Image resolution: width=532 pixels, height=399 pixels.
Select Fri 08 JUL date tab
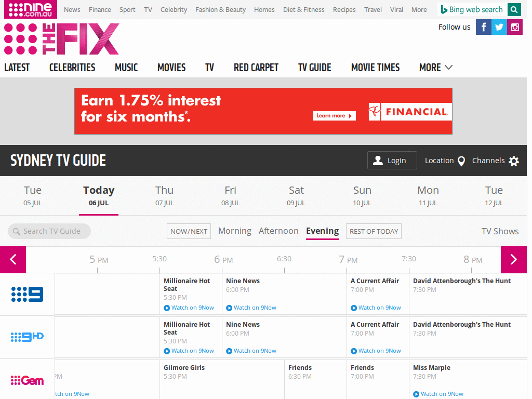pos(230,196)
